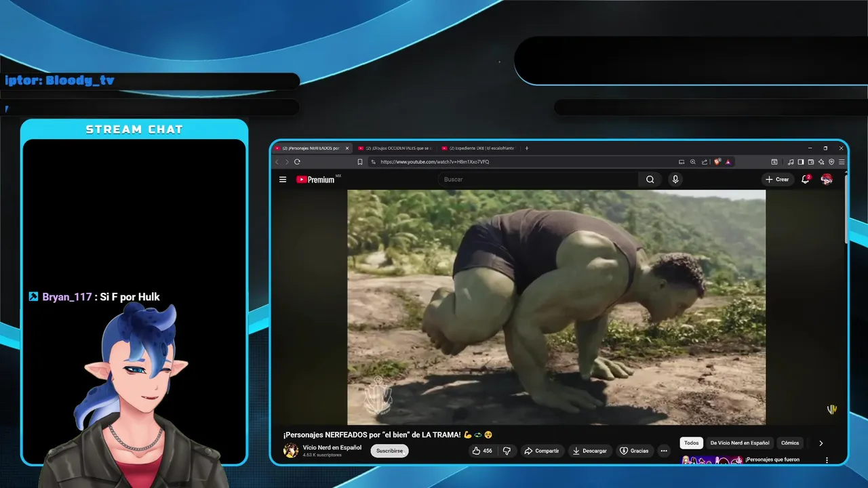Open the browser main menu

pos(842,162)
